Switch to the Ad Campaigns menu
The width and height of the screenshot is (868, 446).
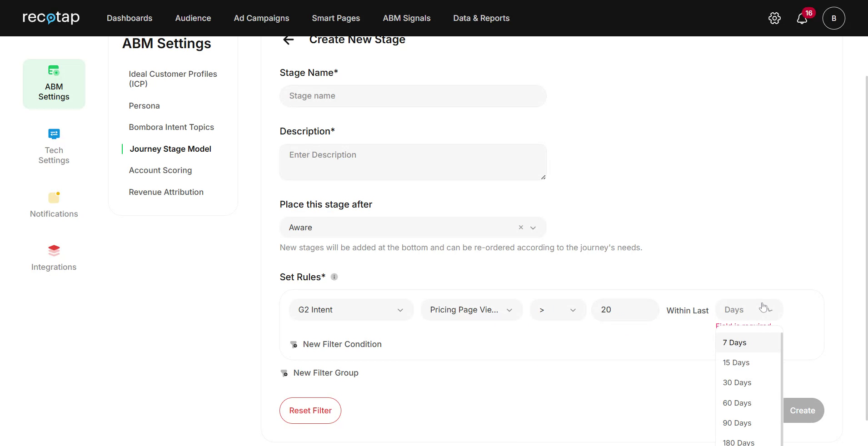(x=261, y=18)
